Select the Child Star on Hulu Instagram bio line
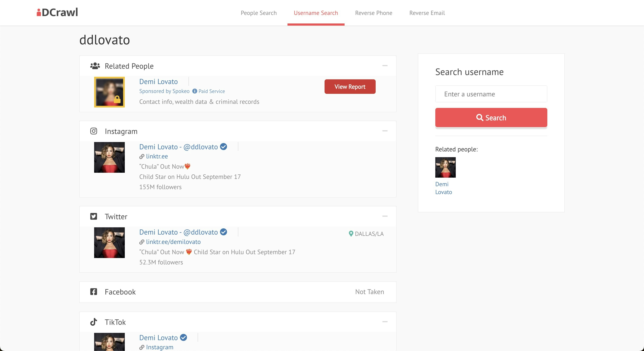The width and height of the screenshot is (644, 351). (x=190, y=177)
